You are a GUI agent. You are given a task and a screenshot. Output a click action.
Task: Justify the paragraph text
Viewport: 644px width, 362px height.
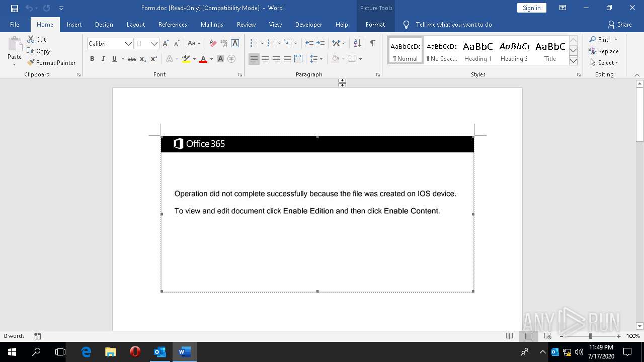point(287,59)
